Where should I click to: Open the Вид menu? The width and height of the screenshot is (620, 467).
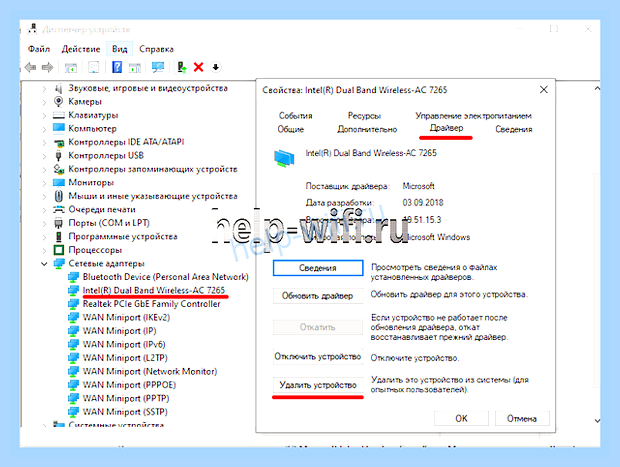click(119, 49)
